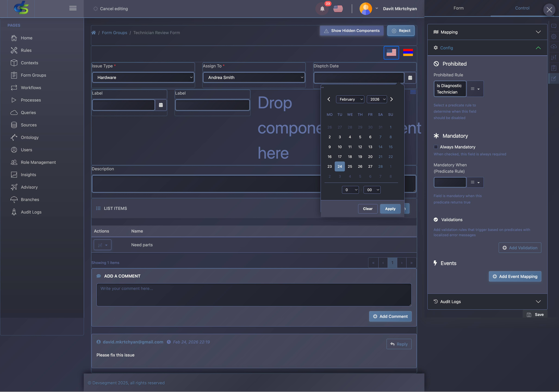
Task: Expand the Audit Logs section
Action: (x=538, y=301)
